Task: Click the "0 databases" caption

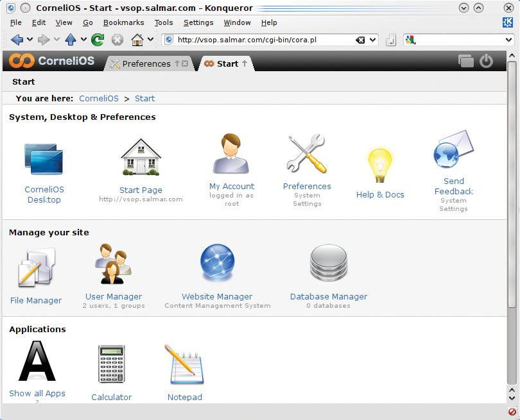Action: (x=328, y=305)
